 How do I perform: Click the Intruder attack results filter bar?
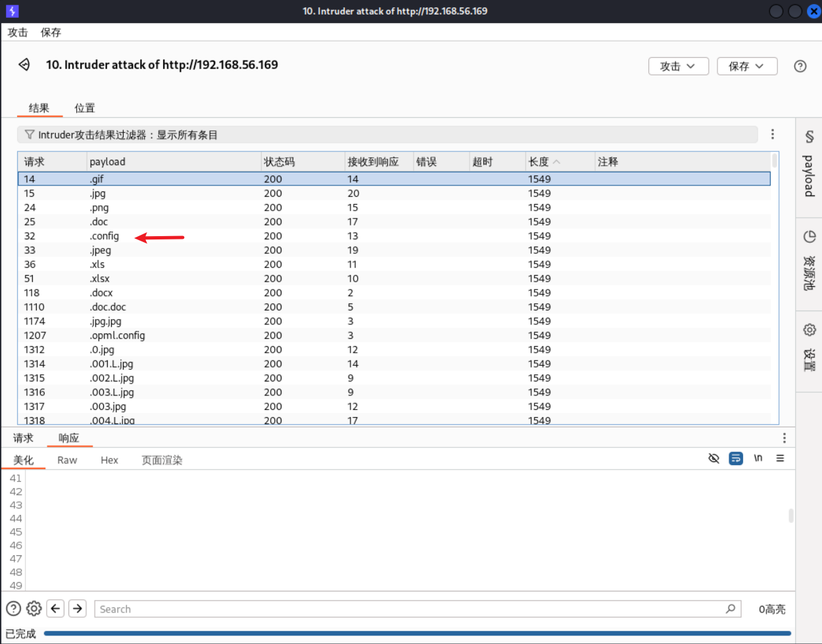387,135
